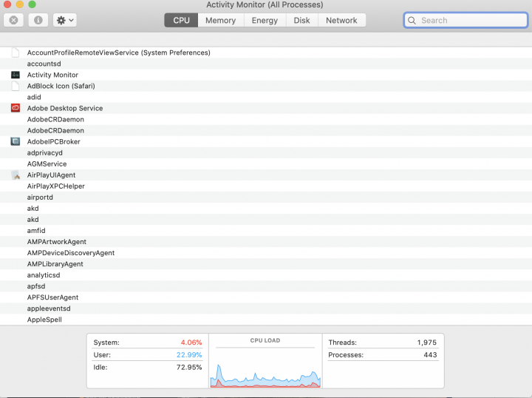Viewport: 532px width, 398px height.
Task: Switch to the Energy tab
Action: pos(265,21)
